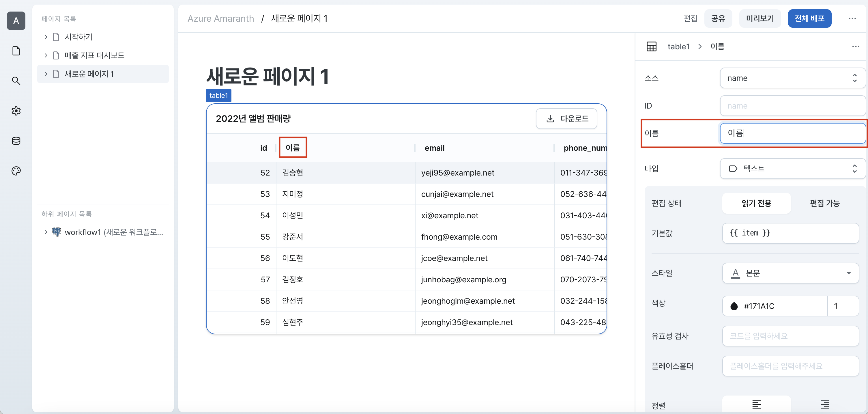Go to Azure Amaranth breadcrumb
This screenshot has height=414, width=868.
(x=220, y=18)
